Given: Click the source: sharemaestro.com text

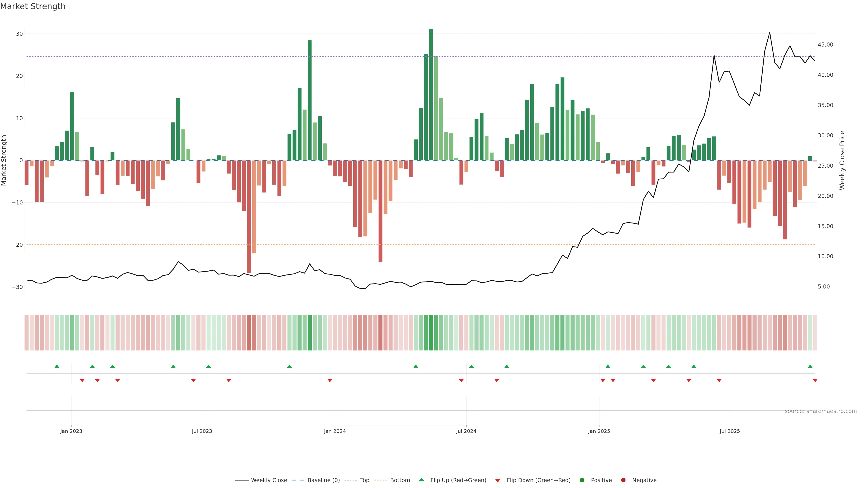Looking at the screenshot, I should pyautogui.click(x=821, y=411).
